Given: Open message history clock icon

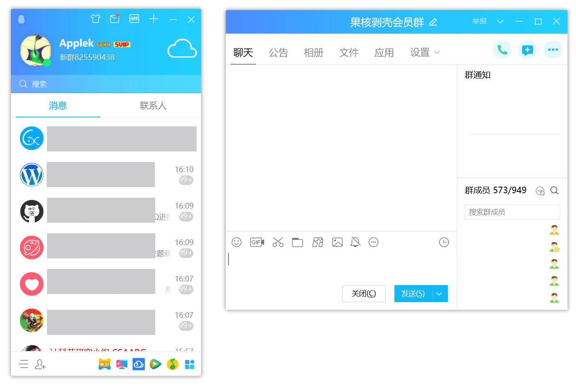Looking at the screenshot, I should [444, 242].
